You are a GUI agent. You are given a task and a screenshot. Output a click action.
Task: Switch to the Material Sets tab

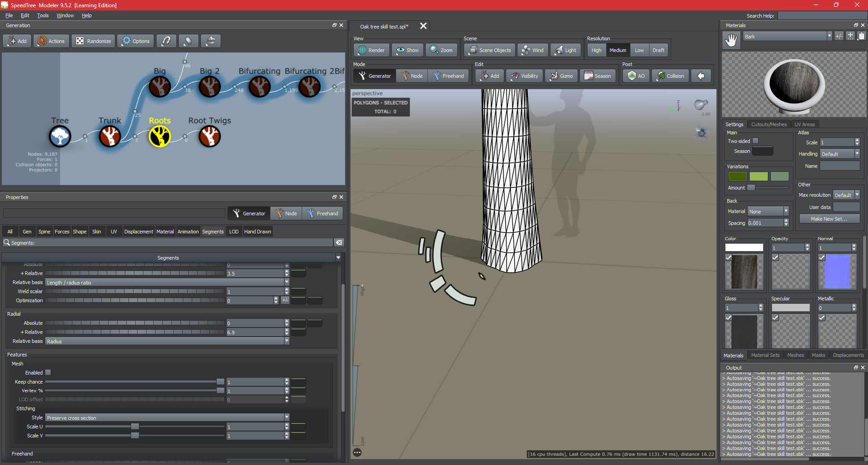tap(765, 356)
